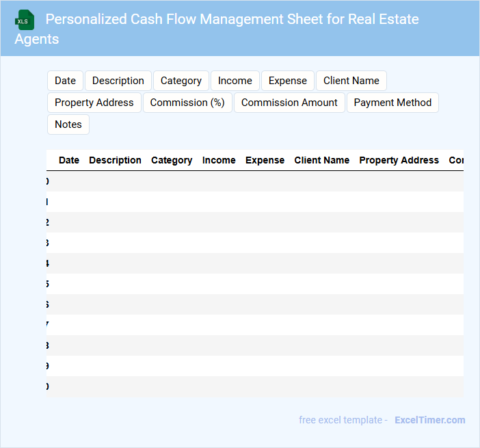
Task: Select the Notes tag chip
Action: click(68, 124)
